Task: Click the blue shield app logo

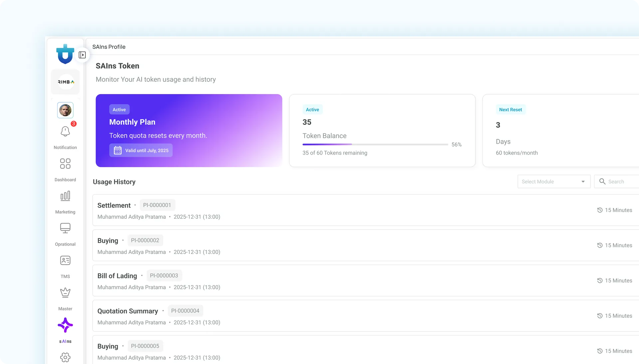Action: click(65, 54)
